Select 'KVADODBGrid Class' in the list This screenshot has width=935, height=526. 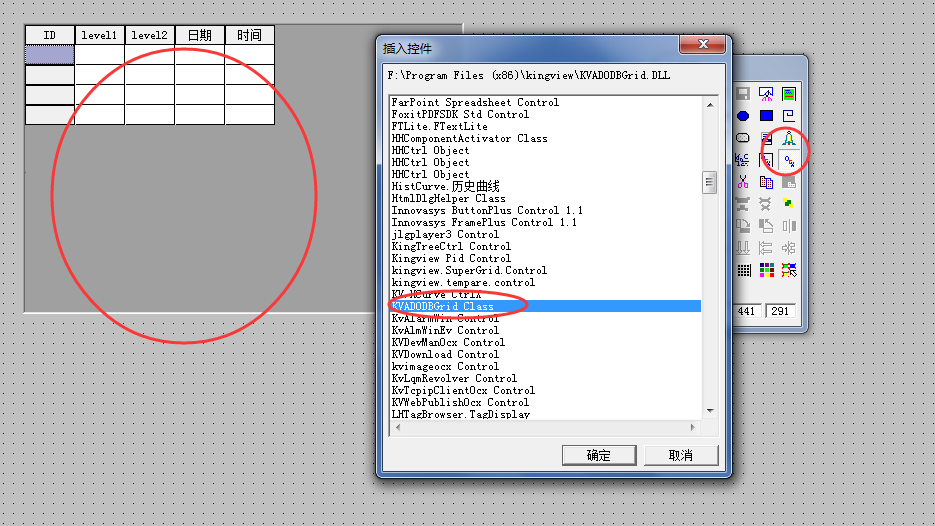click(545, 306)
